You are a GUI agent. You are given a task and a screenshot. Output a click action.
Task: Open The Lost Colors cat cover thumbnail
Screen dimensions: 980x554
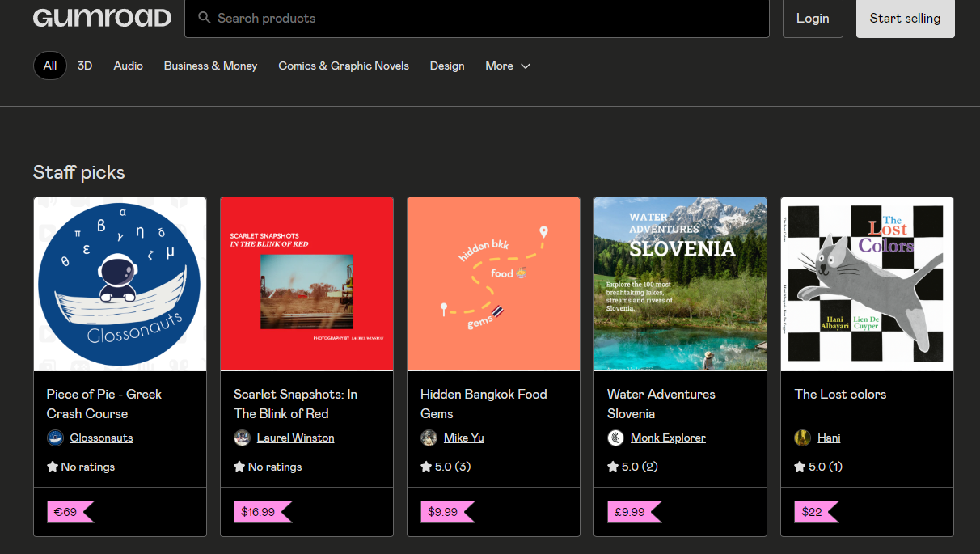click(867, 284)
